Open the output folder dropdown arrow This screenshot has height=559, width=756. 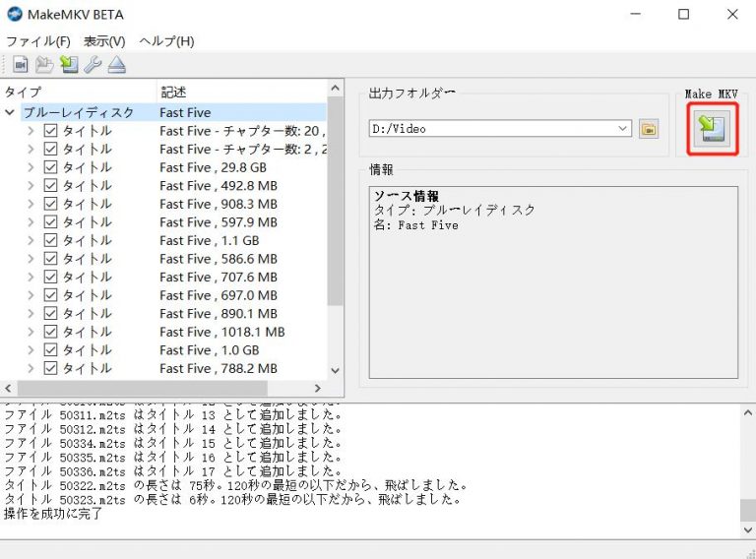623,129
